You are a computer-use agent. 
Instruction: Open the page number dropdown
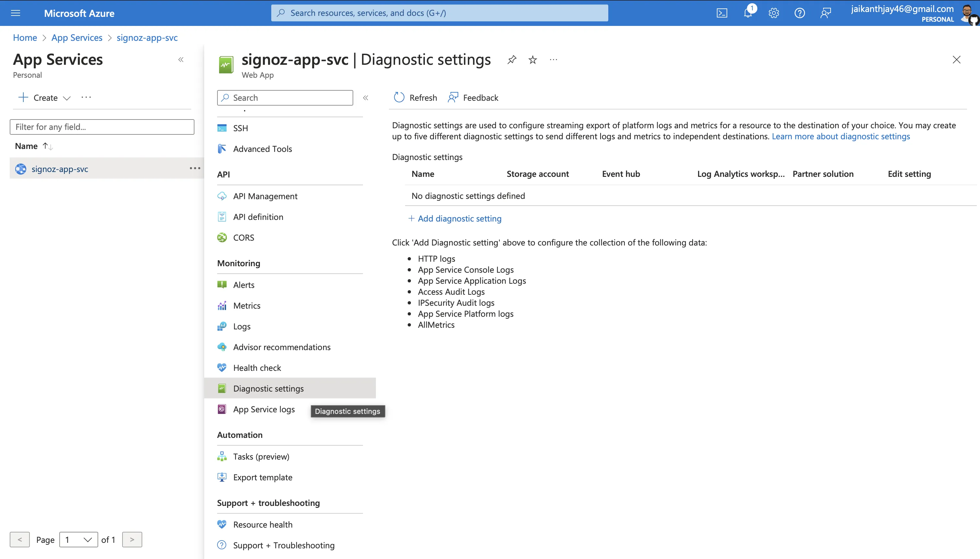pyautogui.click(x=78, y=540)
